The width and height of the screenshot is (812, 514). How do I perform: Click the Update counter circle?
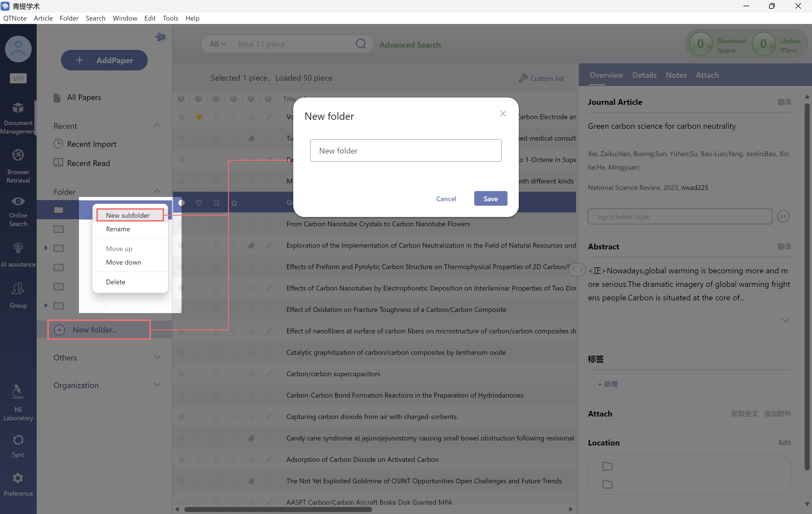pyautogui.click(x=763, y=44)
